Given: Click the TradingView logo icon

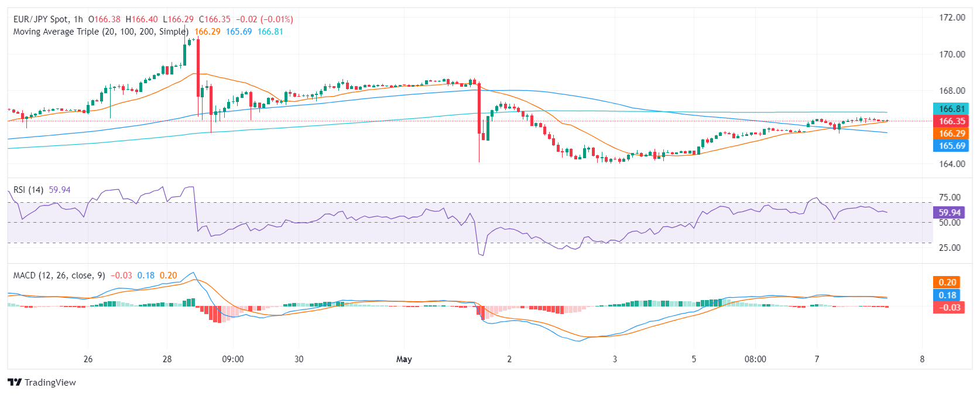Looking at the screenshot, I should pyautogui.click(x=15, y=382).
